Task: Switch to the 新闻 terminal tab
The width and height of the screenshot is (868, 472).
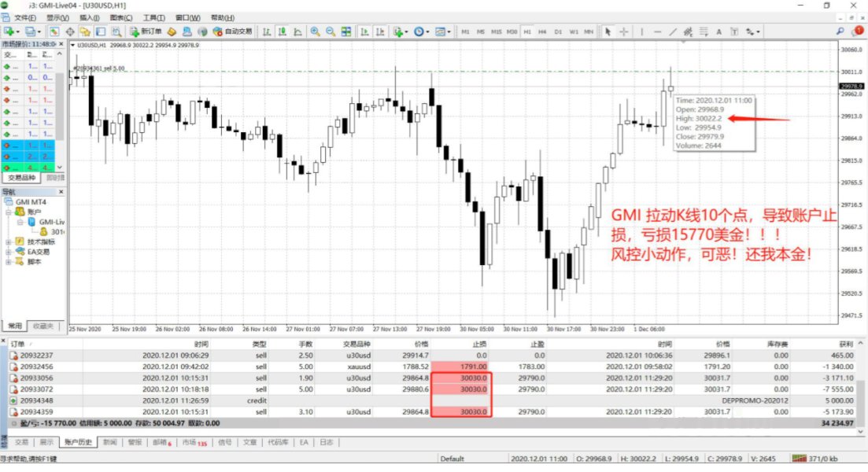Action: point(110,442)
